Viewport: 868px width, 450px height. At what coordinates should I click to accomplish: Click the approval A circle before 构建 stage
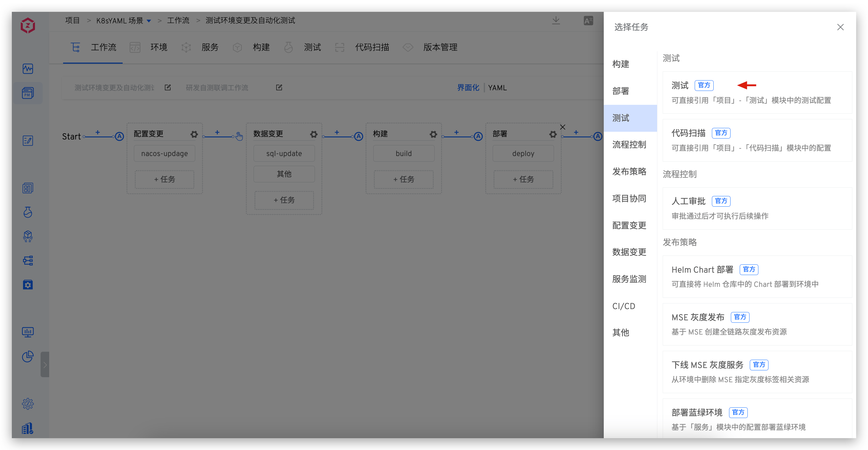point(358,136)
